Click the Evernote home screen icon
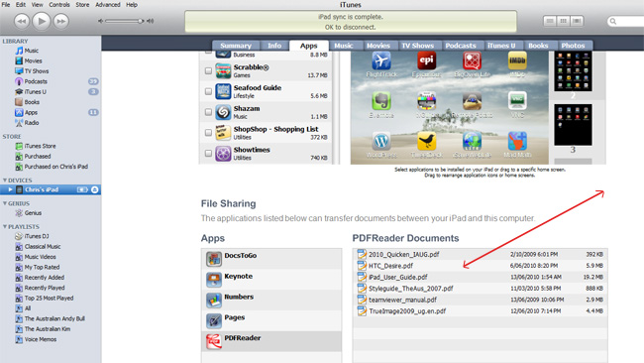 pos(381,101)
